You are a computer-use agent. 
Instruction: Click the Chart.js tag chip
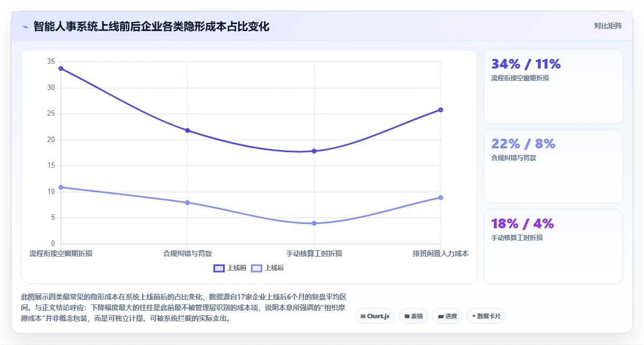[x=375, y=316]
